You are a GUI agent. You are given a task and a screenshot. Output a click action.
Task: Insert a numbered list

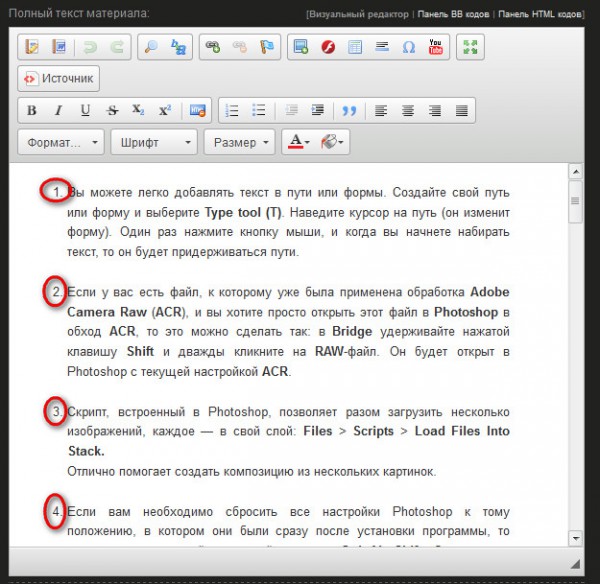click(232, 111)
